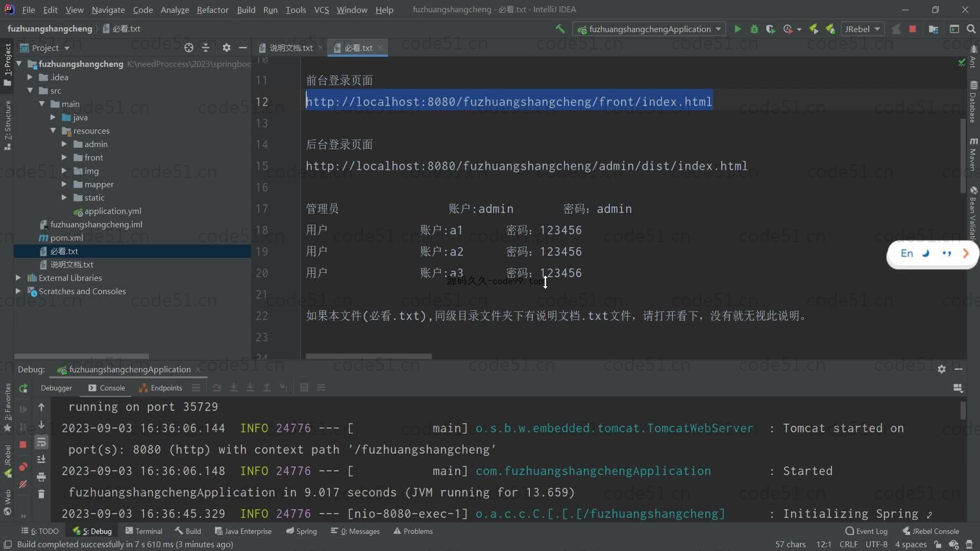Mute breakpoints icon in Debug sidebar
The image size is (980, 551).
coord(23,484)
